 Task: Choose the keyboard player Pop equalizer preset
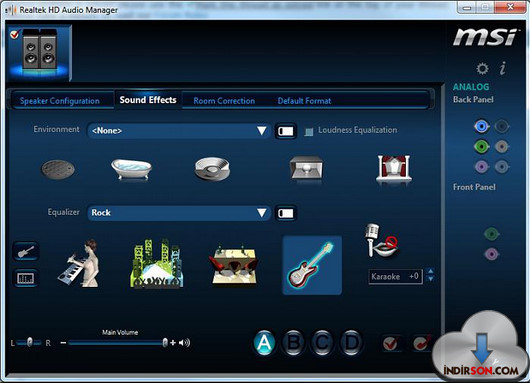coord(80,264)
